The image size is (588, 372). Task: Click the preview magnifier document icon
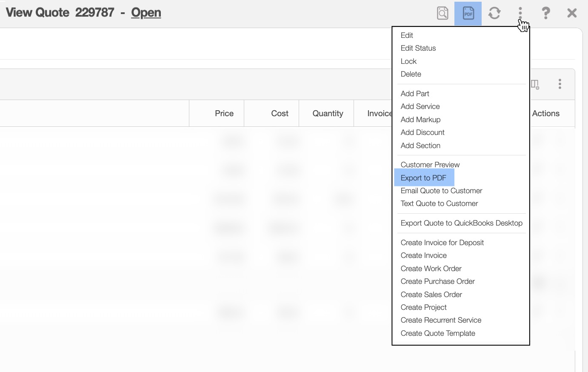pyautogui.click(x=442, y=13)
